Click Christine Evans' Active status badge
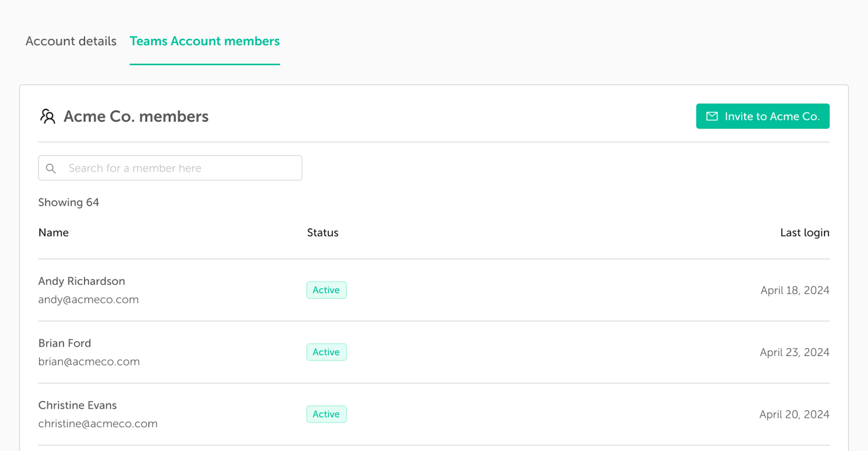868x451 pixels. 327,414
